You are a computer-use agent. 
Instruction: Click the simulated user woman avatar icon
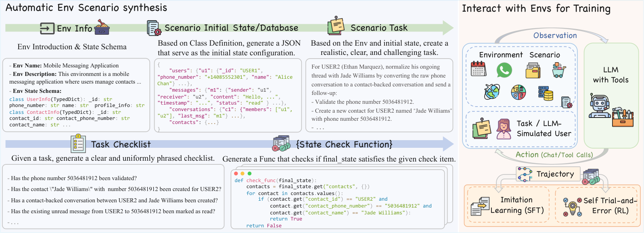[x=504, y=129]
